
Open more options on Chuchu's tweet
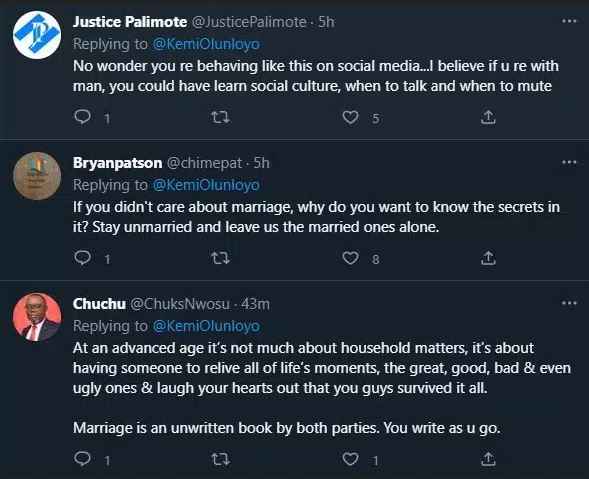[569, 303]
